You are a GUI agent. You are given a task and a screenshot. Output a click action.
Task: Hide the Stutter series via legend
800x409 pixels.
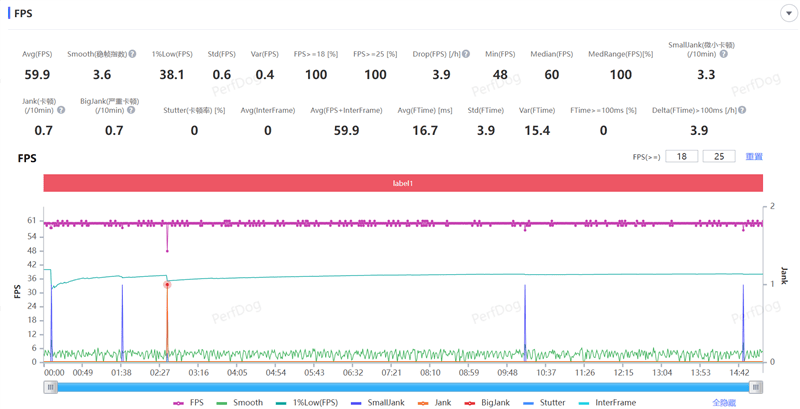[x=544, y=402]
